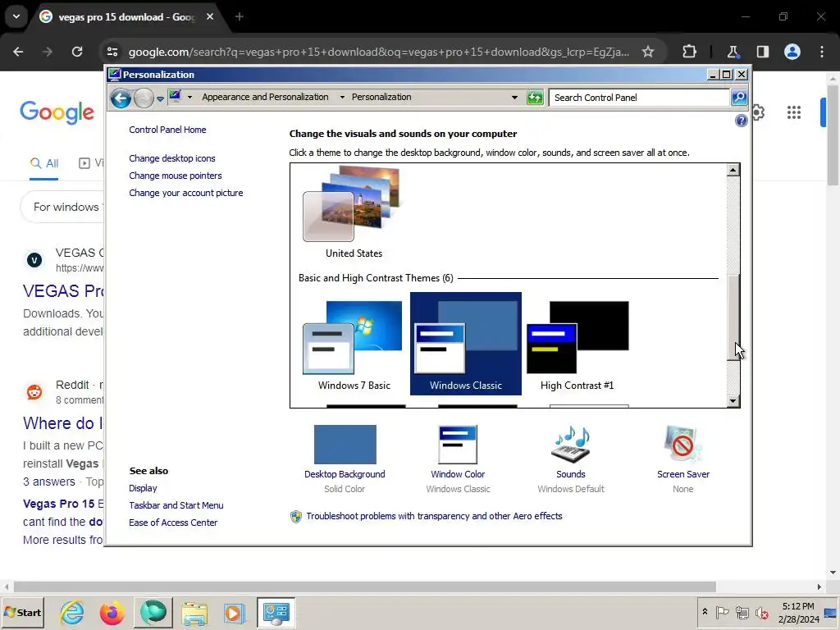Screen dimensions: 840x630
Task: Select the Windows Classic theme
Action: click(466, 344)
